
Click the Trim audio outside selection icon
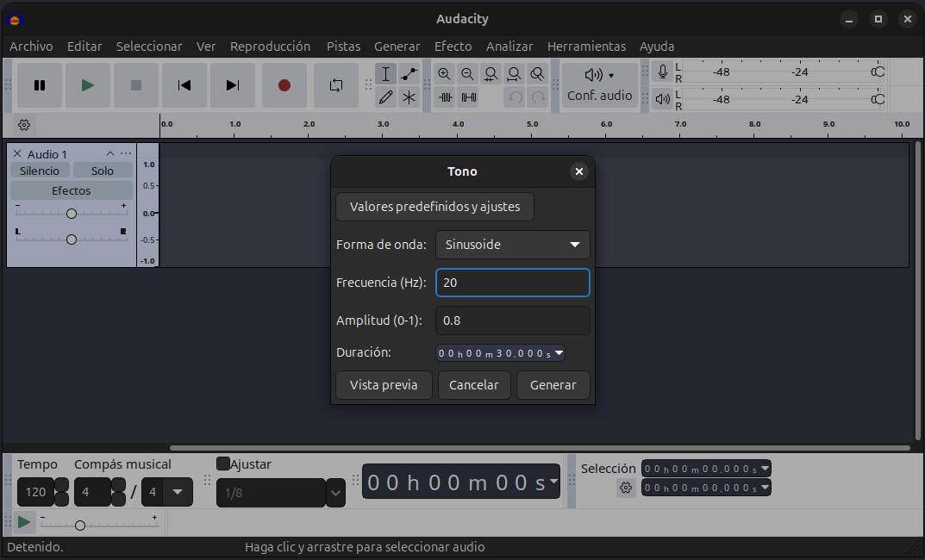click(446, 97)
